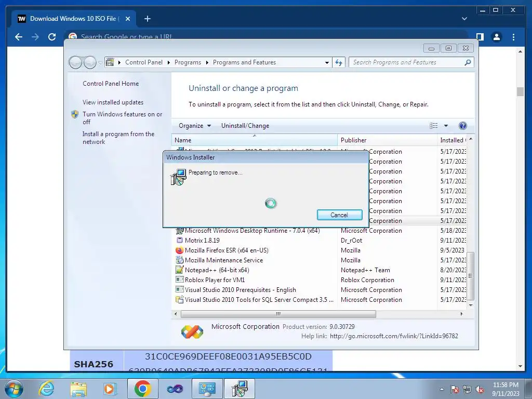Click the shield icon beside Windows features
Image resolution: width=532 pixels, height=399 pixels.
coord(75,114)
